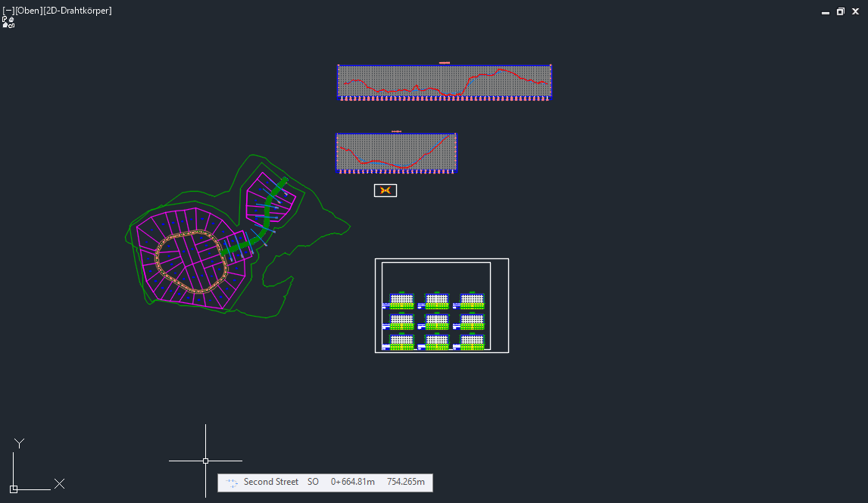
Task: Click the yellow assembly marker symbol
Action: 386,190
